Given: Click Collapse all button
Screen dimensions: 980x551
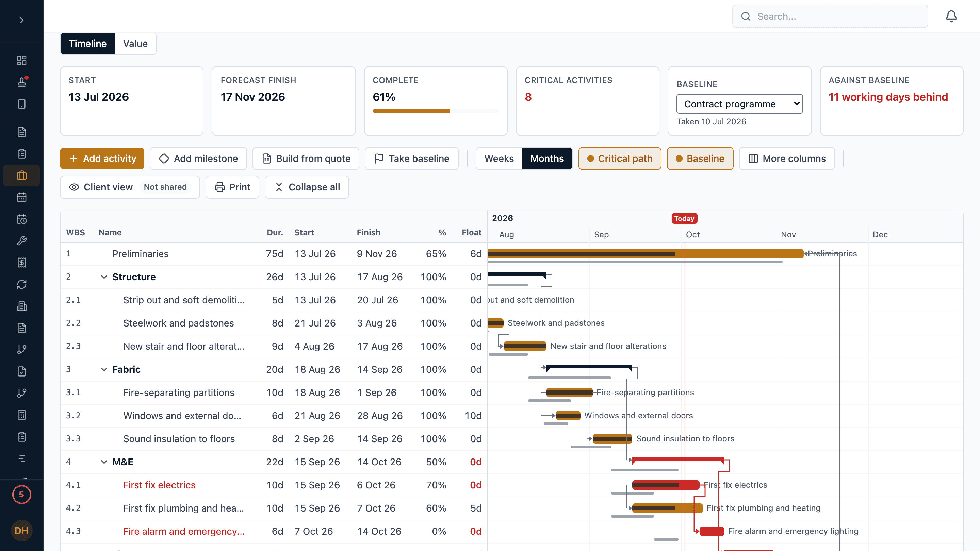Looking at the screenshot, I should pos(307,187).
